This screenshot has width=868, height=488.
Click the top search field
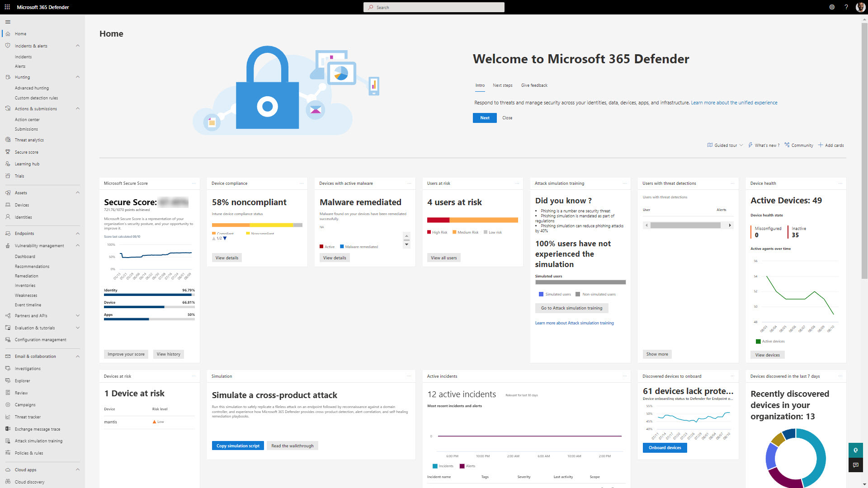[434, 7]
